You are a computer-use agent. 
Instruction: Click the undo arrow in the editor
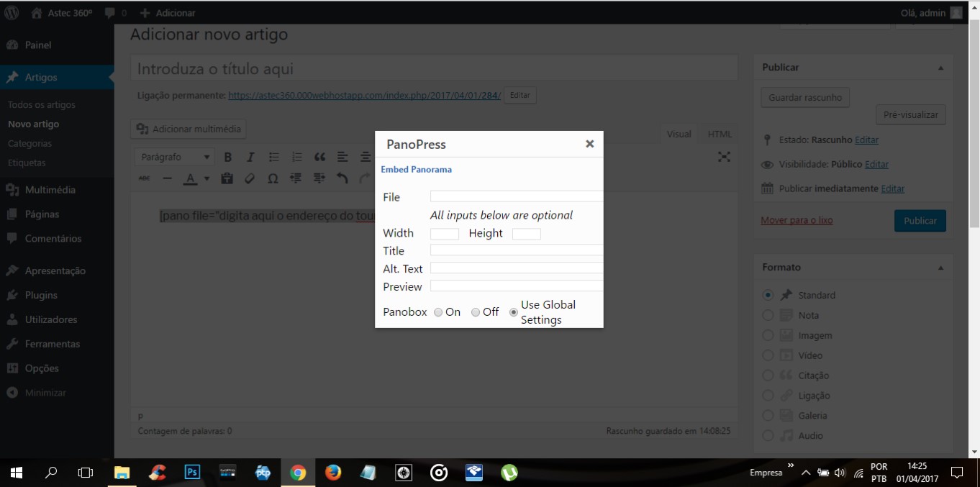click(x=342, y=178)
